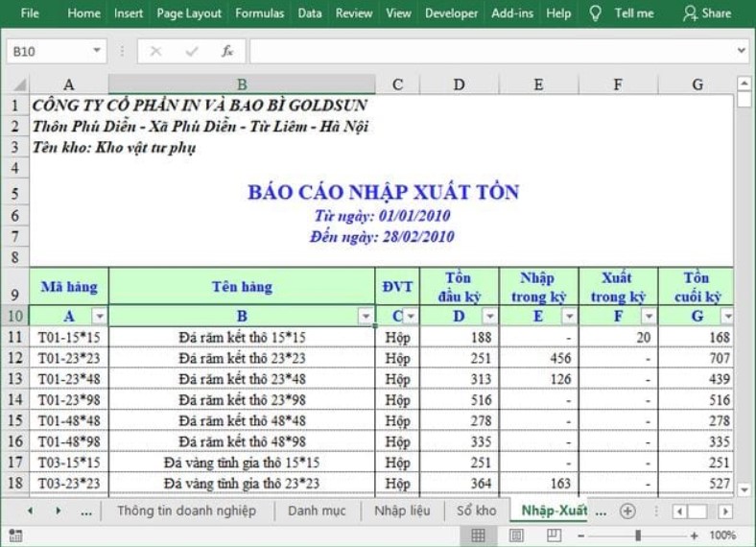Click the vertical scrollbar up arrow

pyautogui.click(x=744, y=83)
